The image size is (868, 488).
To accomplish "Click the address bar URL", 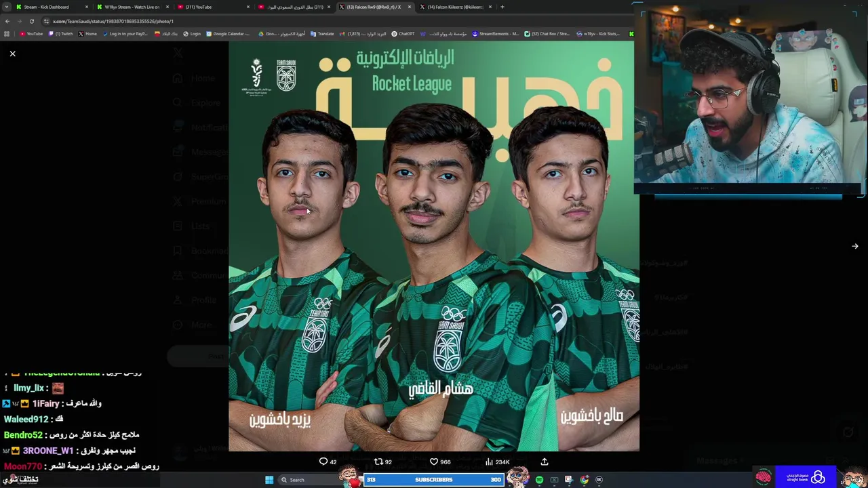I will [113, 21].
